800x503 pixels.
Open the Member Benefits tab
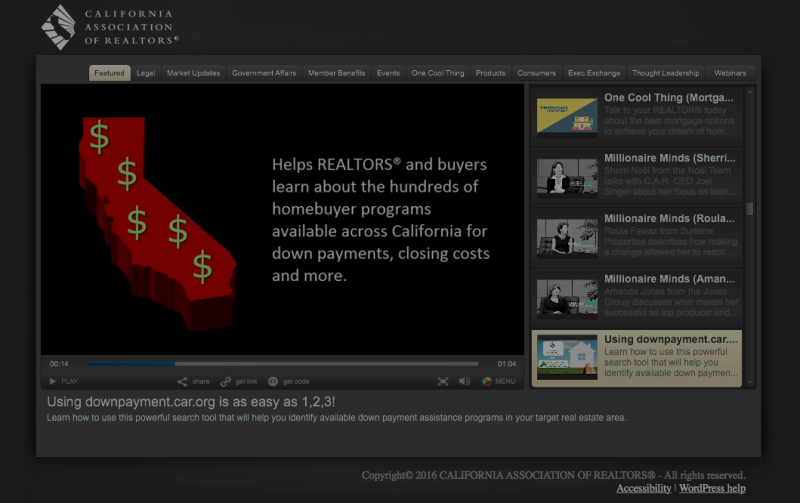click(x=337, y=73)
